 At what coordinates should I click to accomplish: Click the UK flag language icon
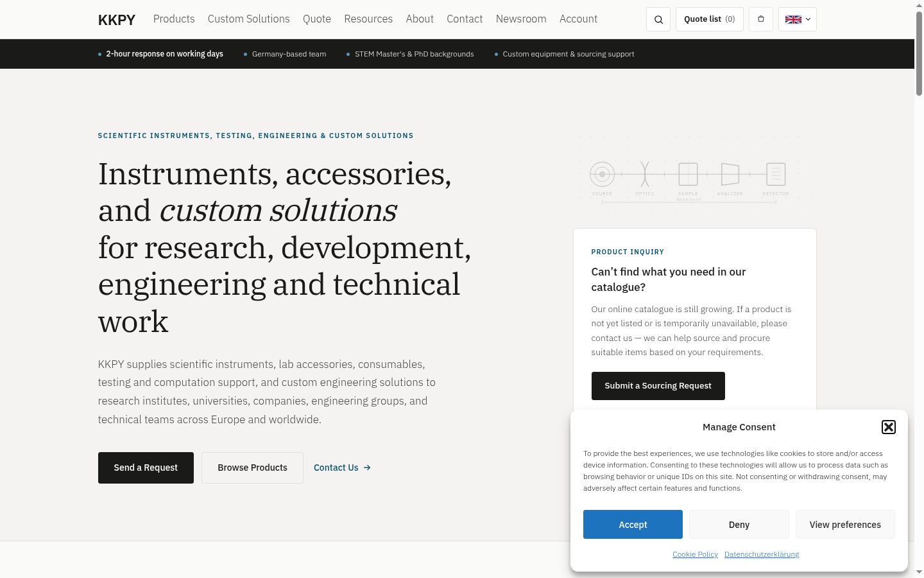click(x=793, y=19)
